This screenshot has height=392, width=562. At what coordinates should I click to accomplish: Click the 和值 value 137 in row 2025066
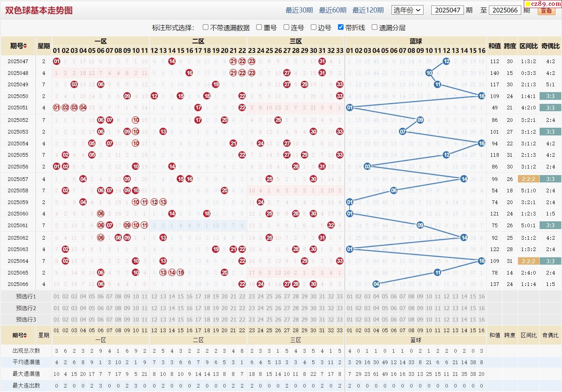pos(494,284)
